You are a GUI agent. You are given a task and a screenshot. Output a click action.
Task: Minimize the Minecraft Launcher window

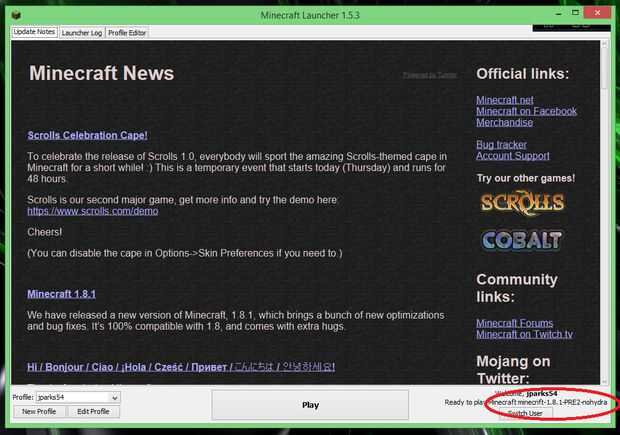(x=559, y=14)
